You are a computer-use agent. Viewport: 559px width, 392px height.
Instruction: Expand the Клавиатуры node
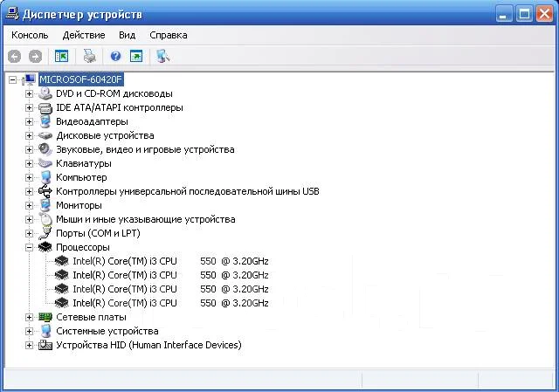[29, 163]
